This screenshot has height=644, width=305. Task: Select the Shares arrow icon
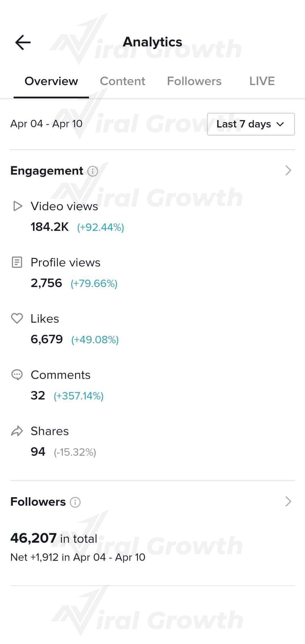point(17,431)
